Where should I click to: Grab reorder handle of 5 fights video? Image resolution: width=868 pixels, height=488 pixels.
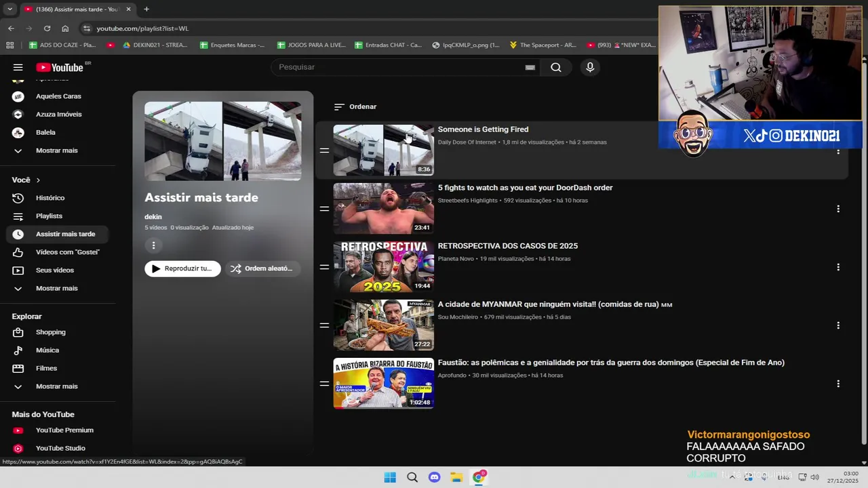point(324,209)
